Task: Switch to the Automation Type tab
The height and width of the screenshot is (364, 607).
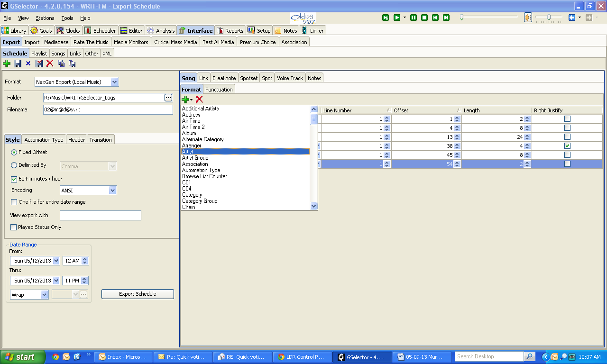Action: (x=44, y=140)
